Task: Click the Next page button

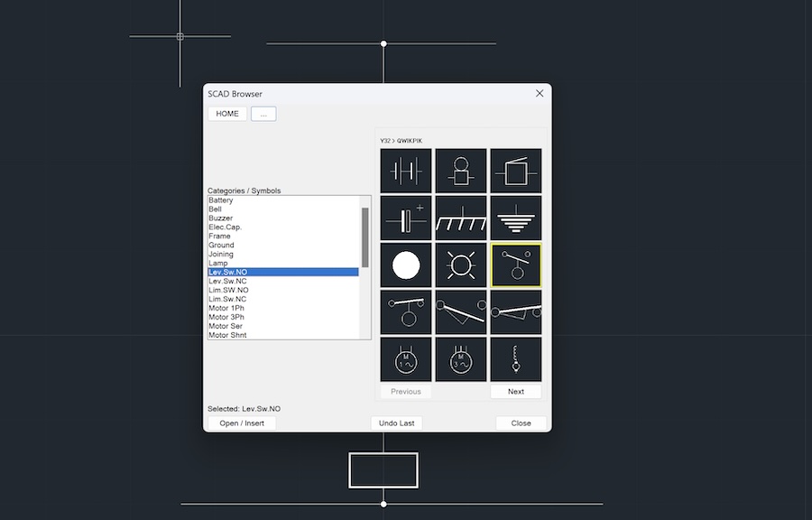Action: tap(516, 392)
